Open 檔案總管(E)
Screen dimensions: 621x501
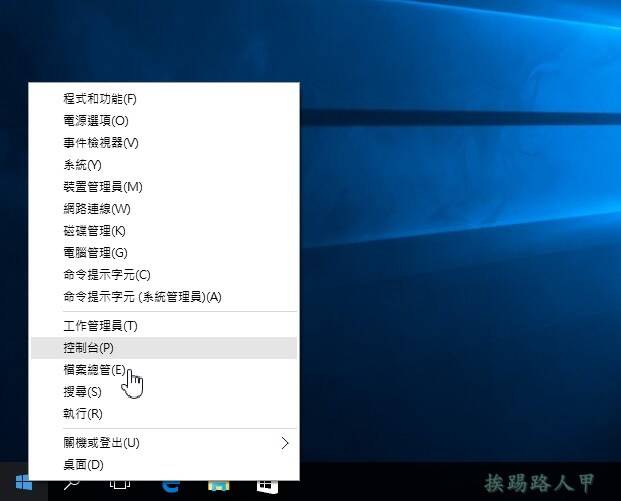[164, 370]
